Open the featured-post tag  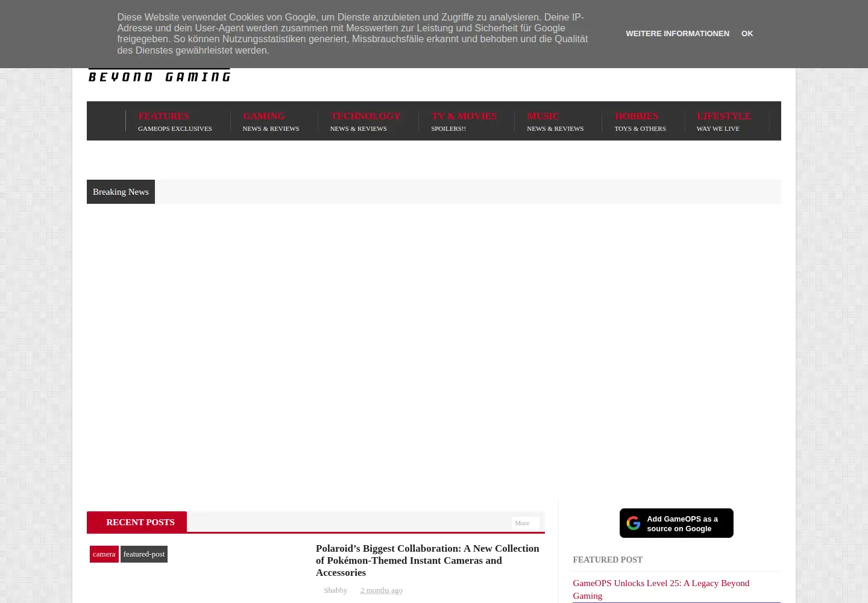(x=144, y=554)
